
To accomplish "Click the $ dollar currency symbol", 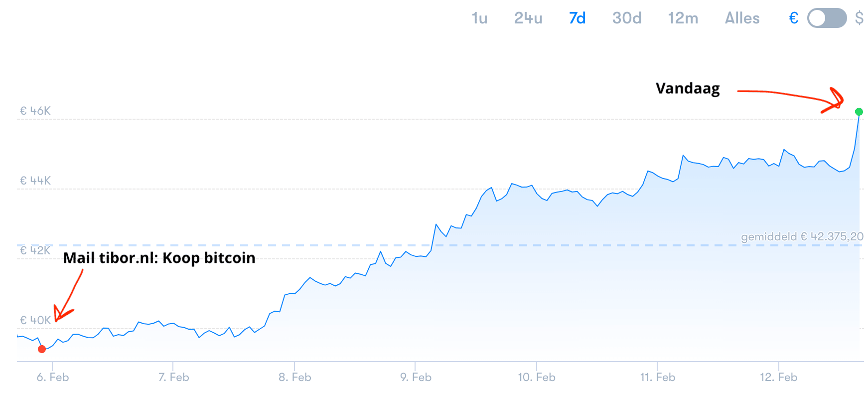I will click(x=859, y=18).
